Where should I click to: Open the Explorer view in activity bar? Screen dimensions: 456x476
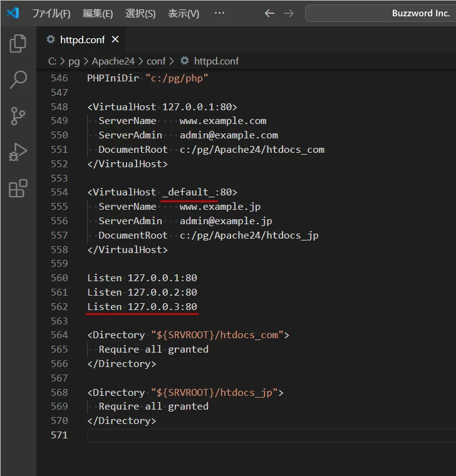click(18, 43)
